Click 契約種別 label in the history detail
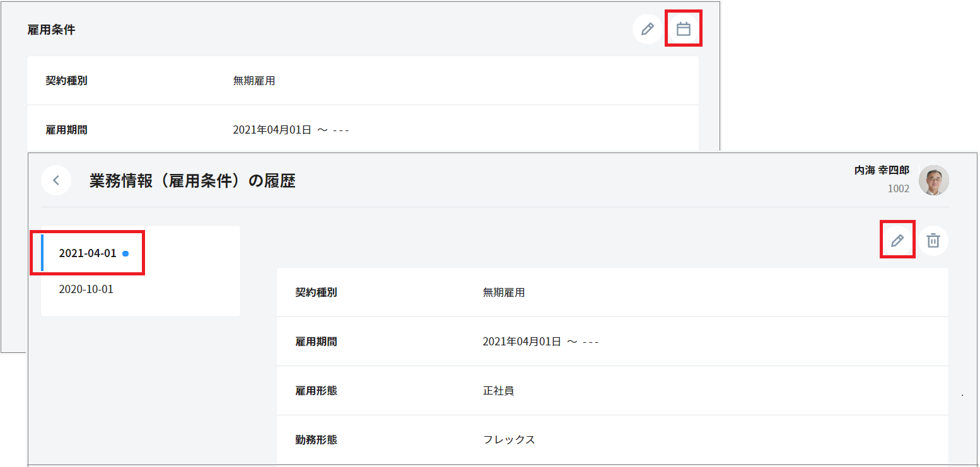The height and width of the screenshot is (467, 980). 316,292
